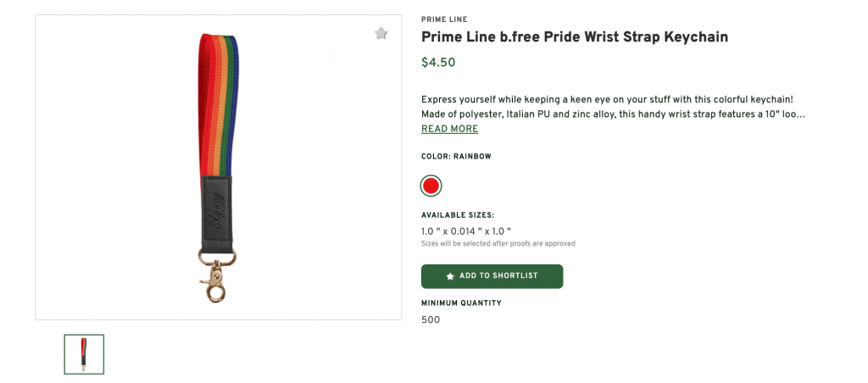Image resolution: width=868 pixels, height=383 pixels.
Task: Open the READ MORE description link
Action: [x=449, y=129]
